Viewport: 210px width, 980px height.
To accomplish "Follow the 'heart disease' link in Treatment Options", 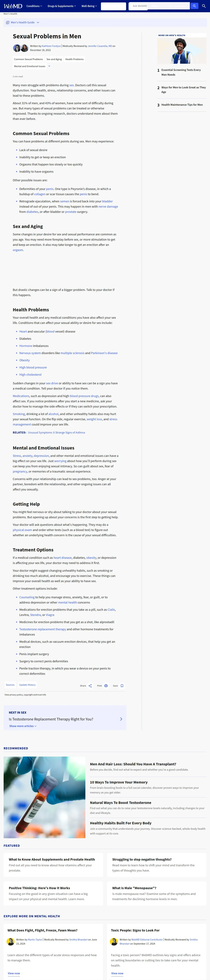I will pyautogui.click(x=62, y=558).
